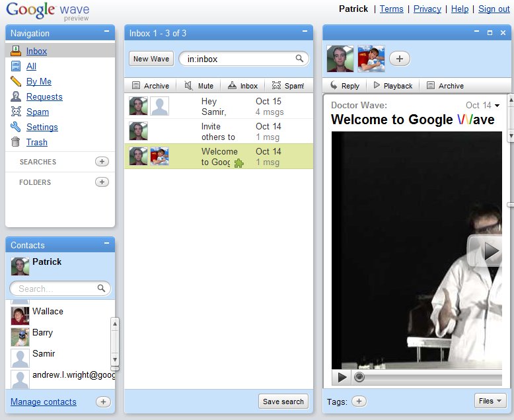
Task: Click Mute in the inbox toolbar
Action: [x=199, y=86]
